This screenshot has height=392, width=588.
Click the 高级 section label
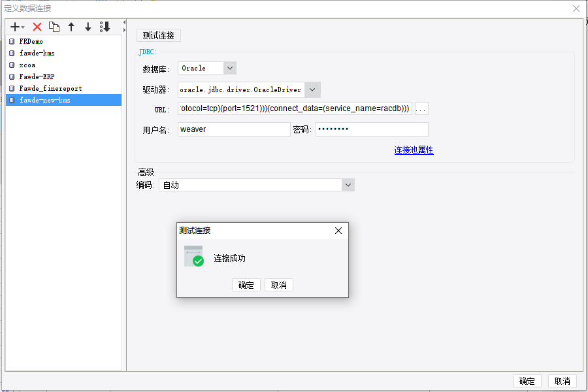(146, 172)
